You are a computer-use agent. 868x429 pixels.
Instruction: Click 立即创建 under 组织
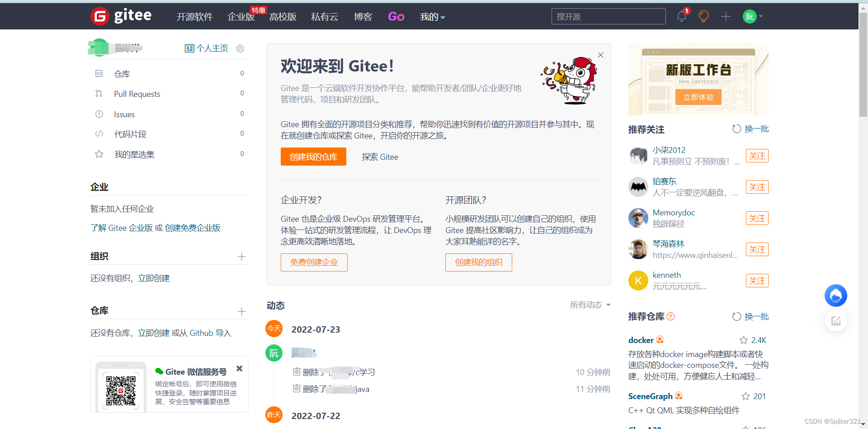154,278
